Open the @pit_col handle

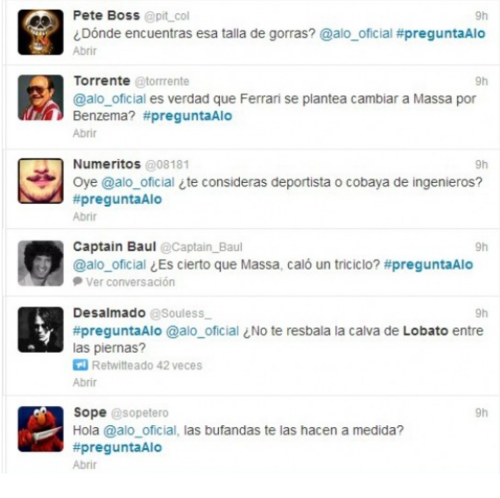(x=167, y=16)
